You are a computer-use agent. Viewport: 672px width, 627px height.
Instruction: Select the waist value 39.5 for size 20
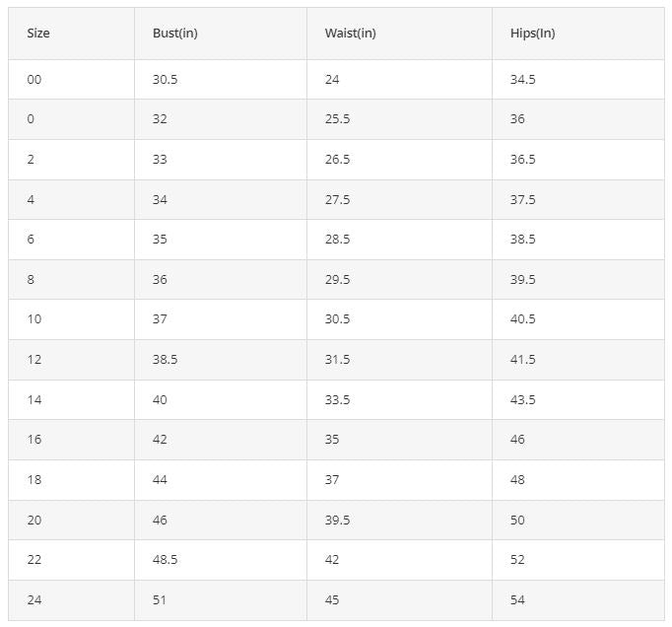pos(337,520)
